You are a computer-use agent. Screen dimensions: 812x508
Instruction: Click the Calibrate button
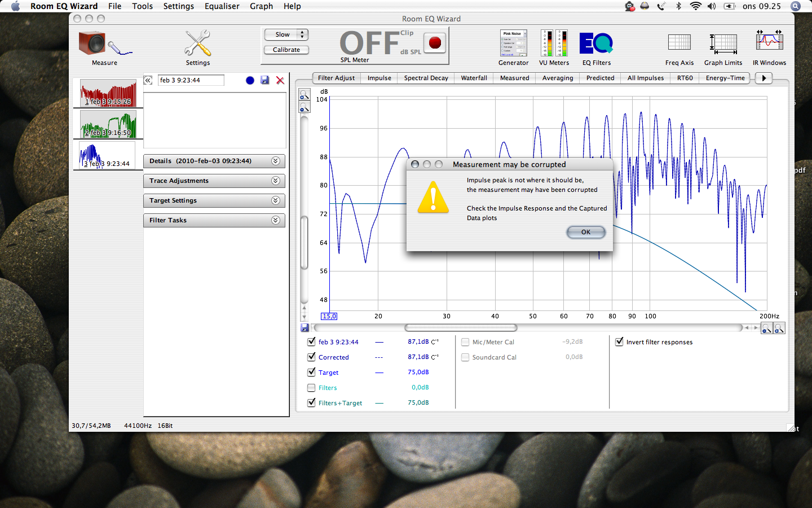coord(286,50)
